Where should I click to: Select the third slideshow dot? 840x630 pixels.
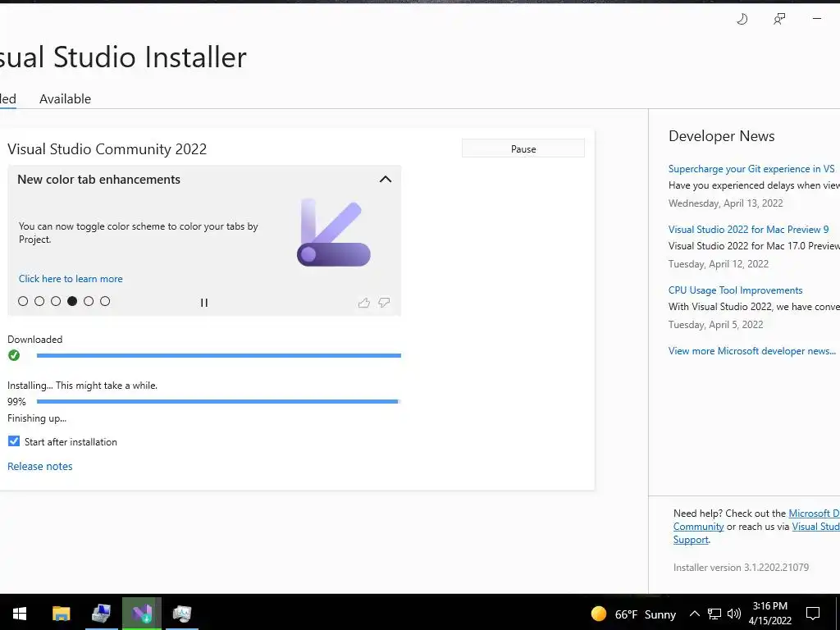(56, 301)
